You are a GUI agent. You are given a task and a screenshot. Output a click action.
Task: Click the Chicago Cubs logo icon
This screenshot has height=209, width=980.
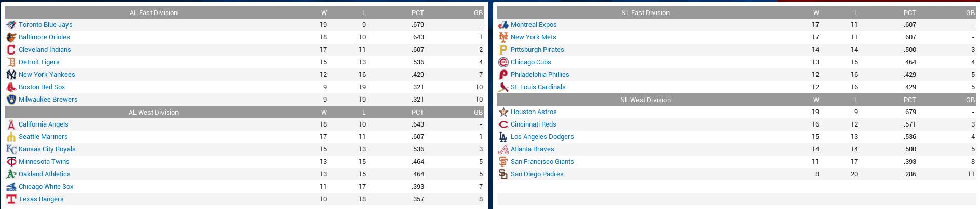[503, 62]
